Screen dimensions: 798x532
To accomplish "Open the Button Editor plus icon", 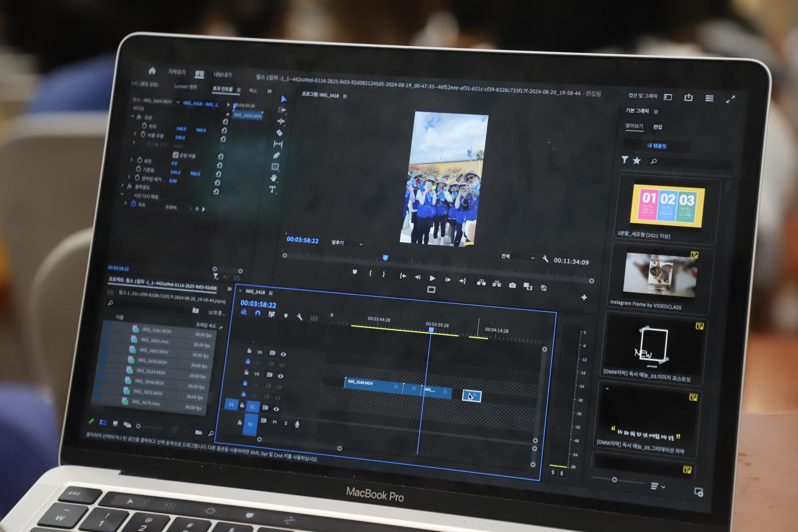I will click(584, 297).
